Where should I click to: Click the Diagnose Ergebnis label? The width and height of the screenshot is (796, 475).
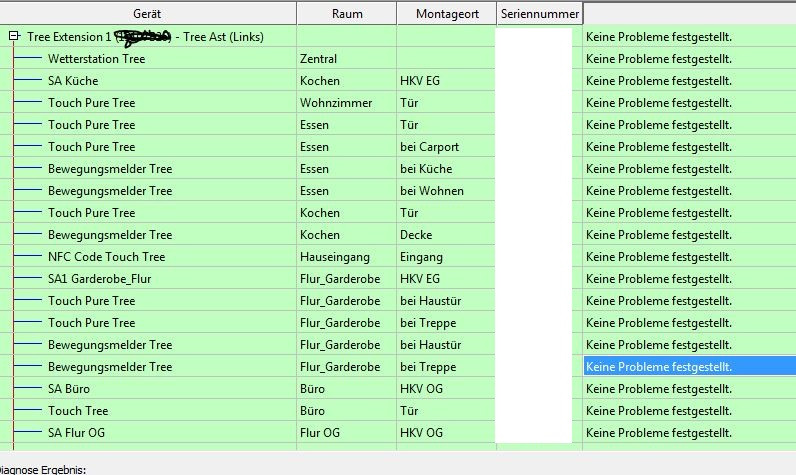pyautogui.click(x=42, y=470)
